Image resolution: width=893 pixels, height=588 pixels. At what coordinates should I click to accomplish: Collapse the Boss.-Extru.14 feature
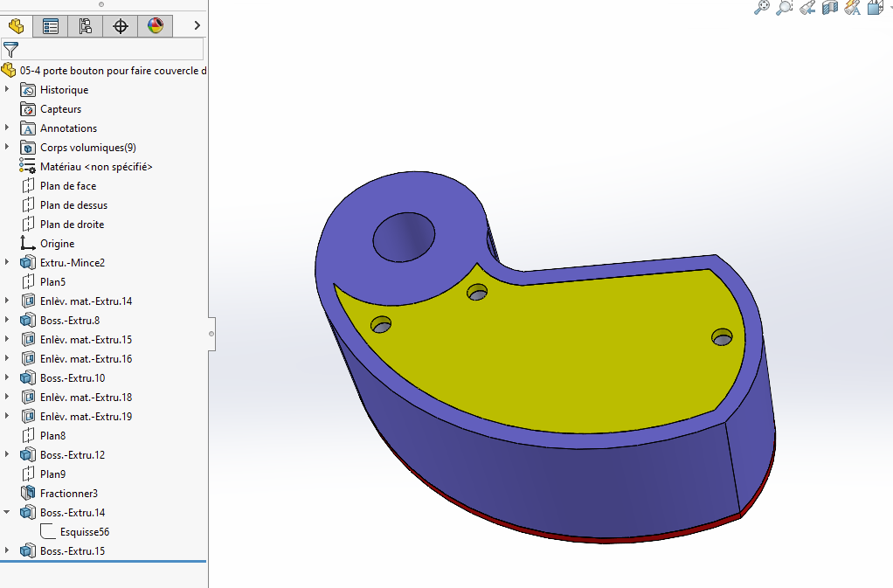[x=7, y=512]
